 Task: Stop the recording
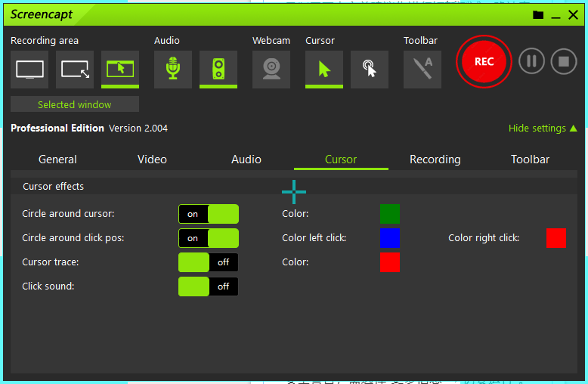coord(564,61)
